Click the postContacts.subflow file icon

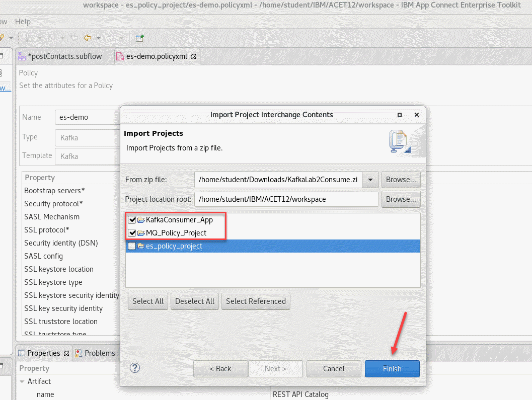pos(22,56)
